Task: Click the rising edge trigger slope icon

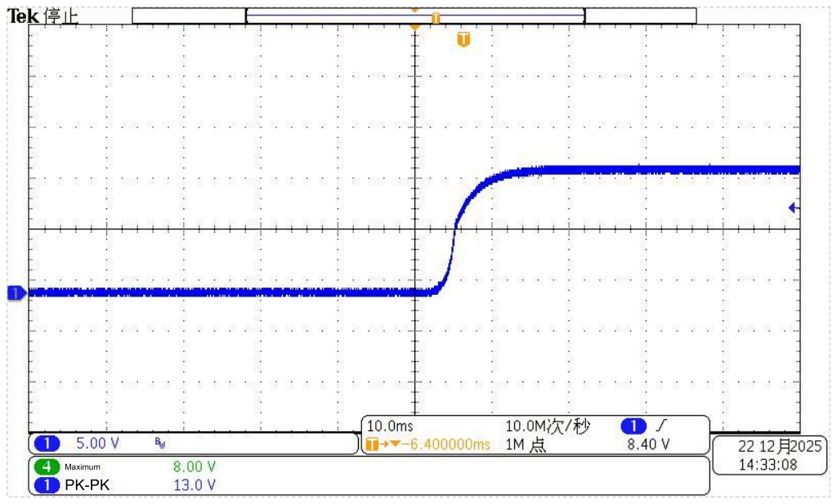Action: [661, 426]
